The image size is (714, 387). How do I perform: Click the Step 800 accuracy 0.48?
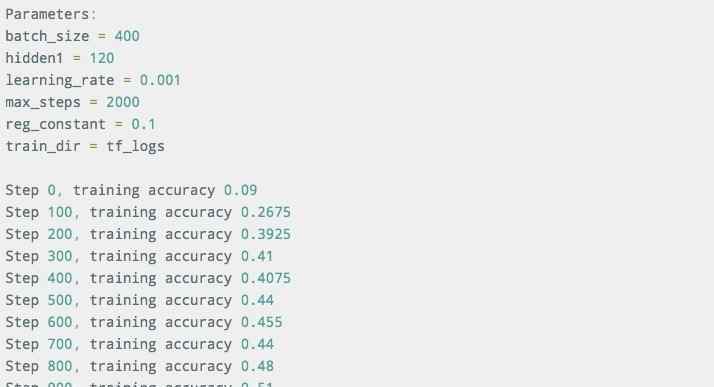pos(257,366)
